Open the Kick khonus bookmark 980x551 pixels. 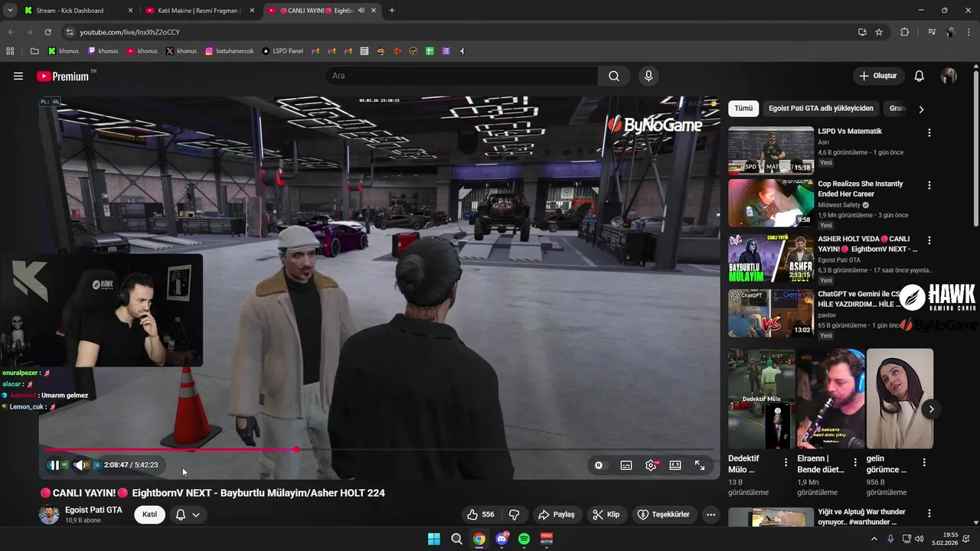pos(63,51)
